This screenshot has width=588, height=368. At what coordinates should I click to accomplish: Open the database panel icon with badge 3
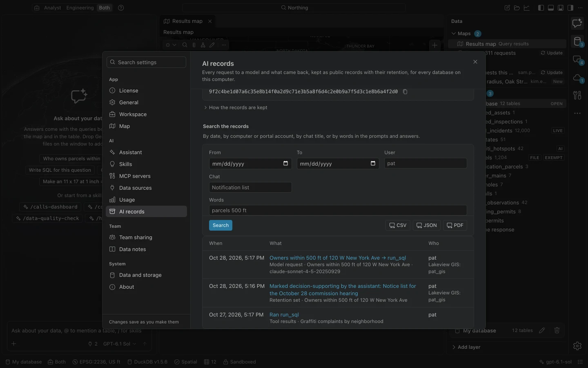[577, 41]
